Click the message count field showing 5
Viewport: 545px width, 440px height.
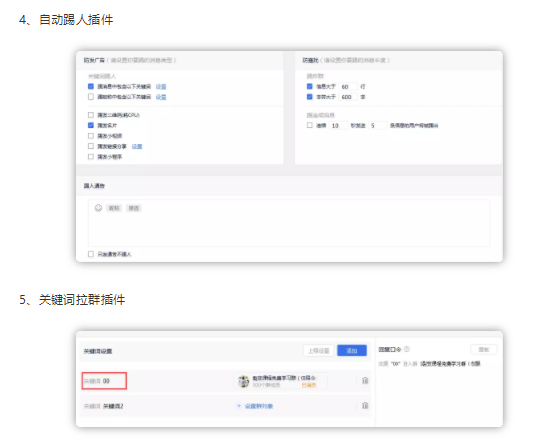click(378, 125)
